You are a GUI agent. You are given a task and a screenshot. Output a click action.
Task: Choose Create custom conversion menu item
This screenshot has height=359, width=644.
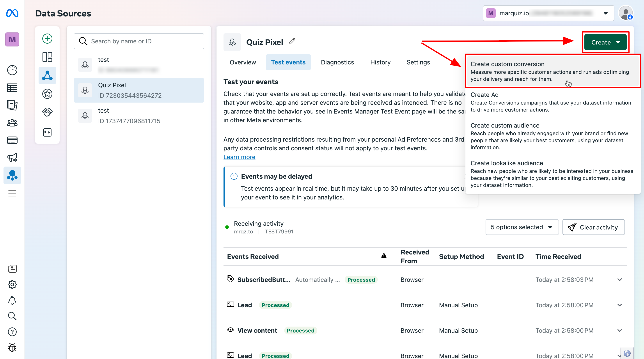tap(553, 71)
